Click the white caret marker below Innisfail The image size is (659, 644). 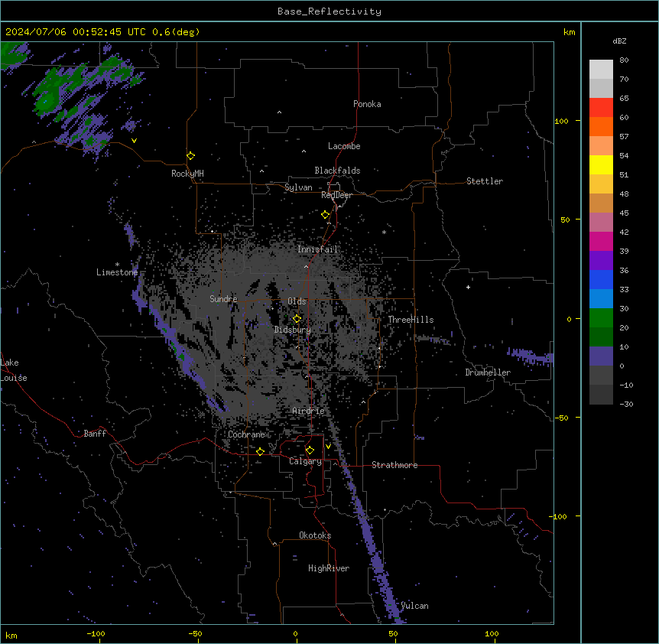(306, 266)
